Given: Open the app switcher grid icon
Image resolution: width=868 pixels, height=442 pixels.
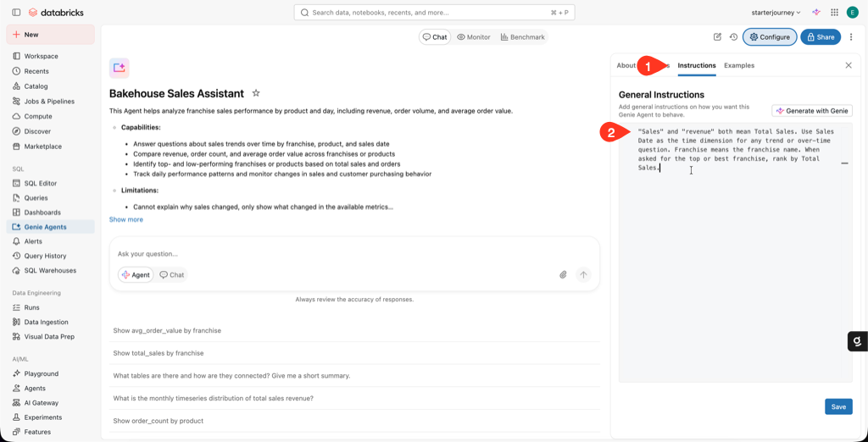Looking at the screenshot, I should (834, 12).
